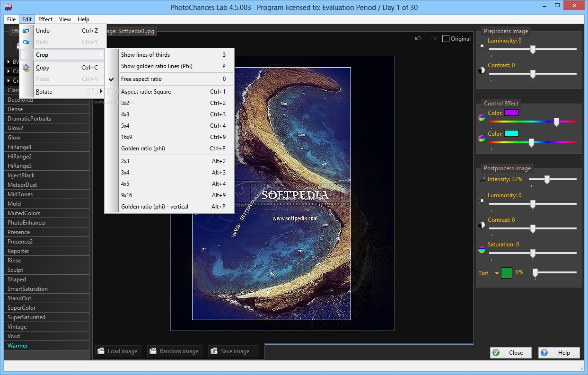Viewport: 588px width, 375px height.
Task: Click the Close button with green check
Action: click(511, 353)
